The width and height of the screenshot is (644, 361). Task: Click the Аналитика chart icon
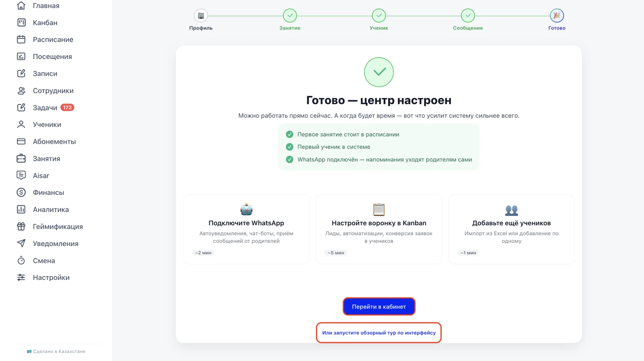tap(21, 209)
